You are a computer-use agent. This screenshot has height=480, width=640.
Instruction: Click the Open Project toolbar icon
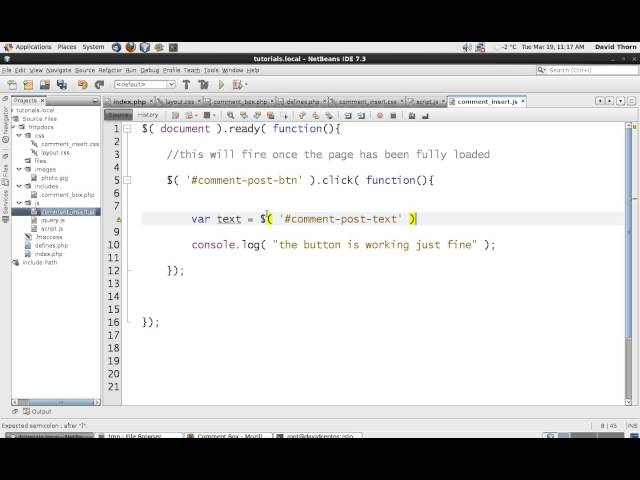click(45, 85)
